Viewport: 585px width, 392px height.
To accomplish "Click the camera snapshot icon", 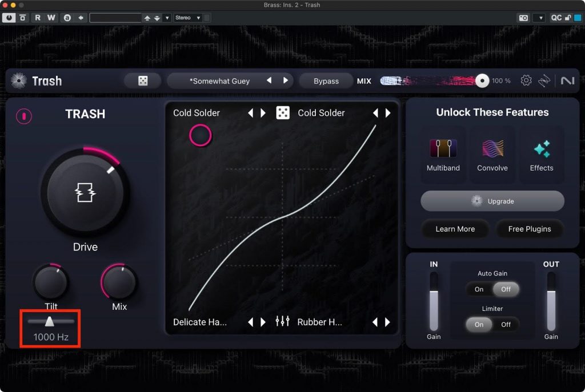I will tap(523, 18).
